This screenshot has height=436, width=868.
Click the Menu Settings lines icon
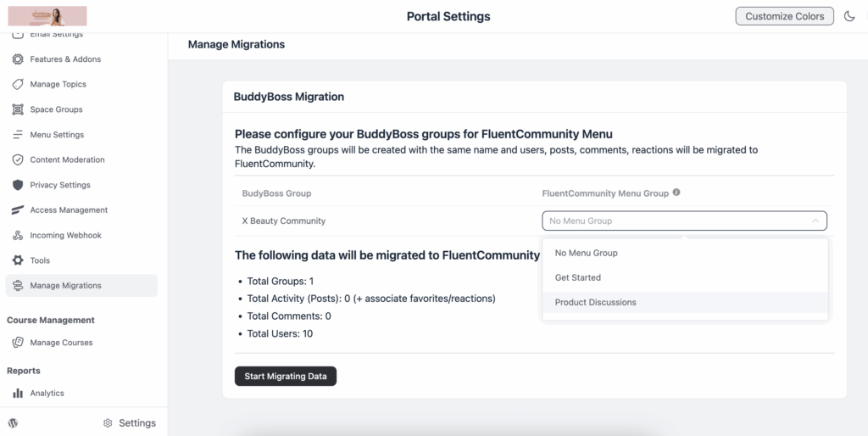coord(18,135)
